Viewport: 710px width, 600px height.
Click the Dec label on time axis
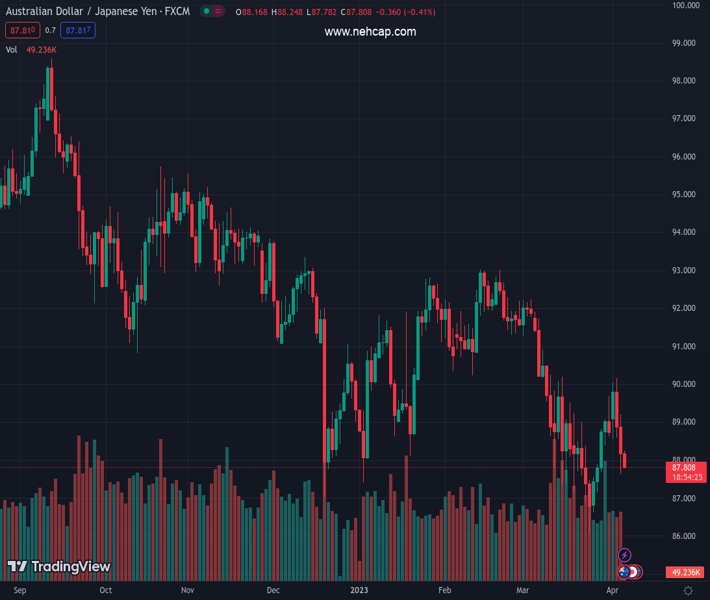tap(273, 591)
